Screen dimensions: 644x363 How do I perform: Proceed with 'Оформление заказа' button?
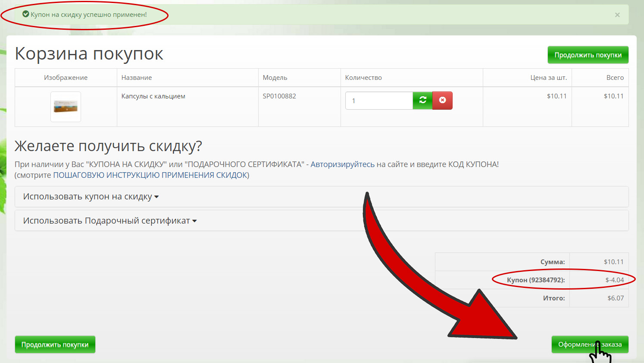[589, 344]
